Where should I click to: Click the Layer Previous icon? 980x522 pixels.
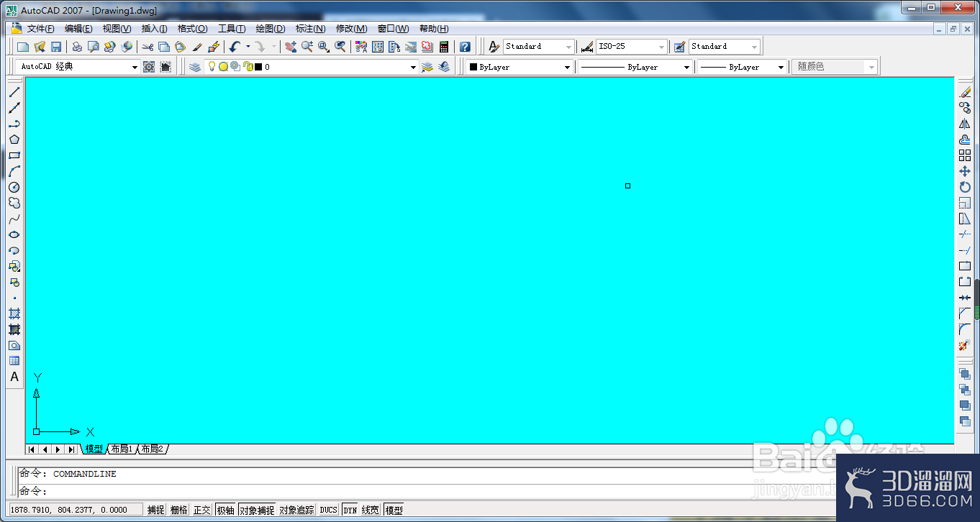point(427,67)
